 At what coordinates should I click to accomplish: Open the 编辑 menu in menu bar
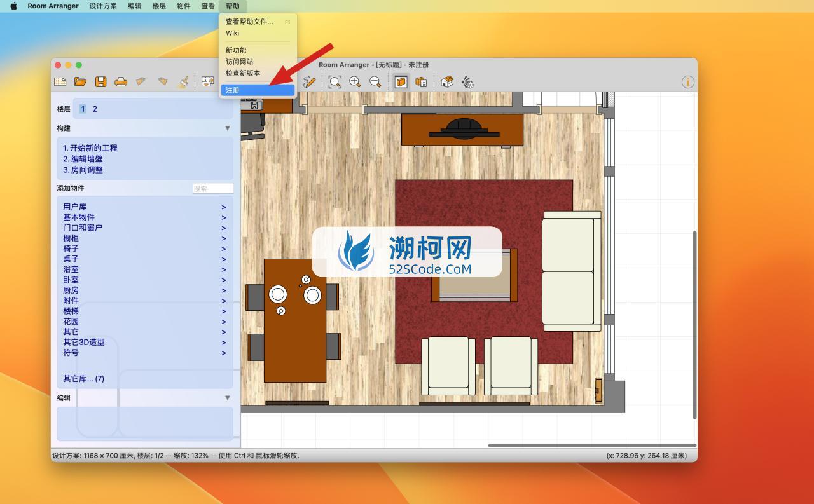[x=135, y=6]
